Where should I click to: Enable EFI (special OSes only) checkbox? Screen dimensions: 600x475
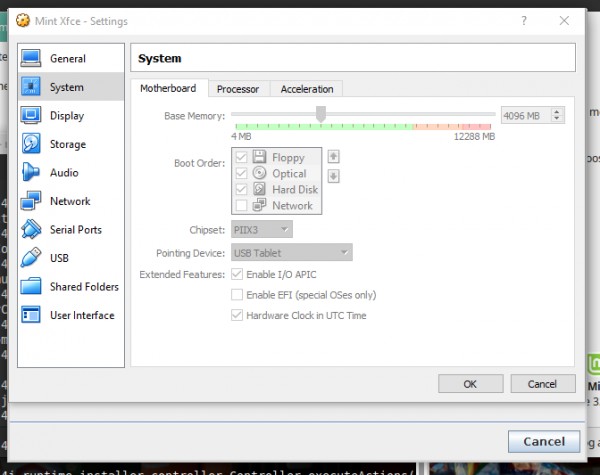[x=237, y=294]
